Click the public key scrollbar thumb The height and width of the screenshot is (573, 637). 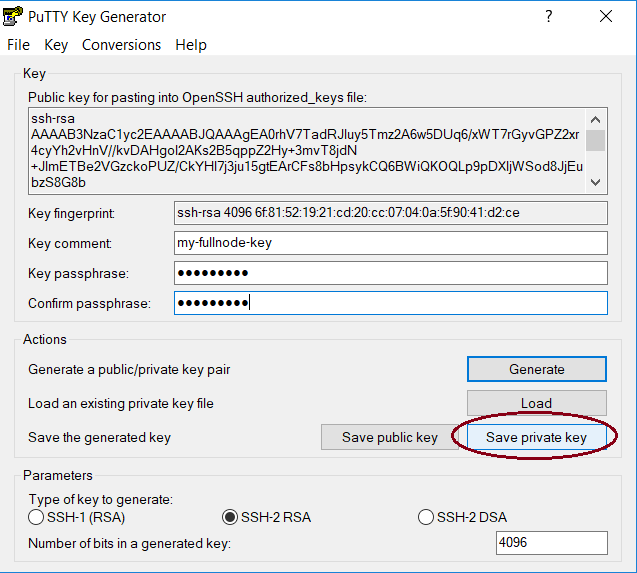[596, 140]
